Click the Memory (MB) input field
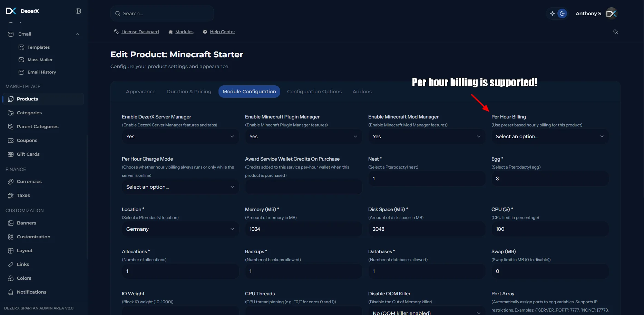The image size is (644, 315). pyautogui.click(x=303, y=229)
